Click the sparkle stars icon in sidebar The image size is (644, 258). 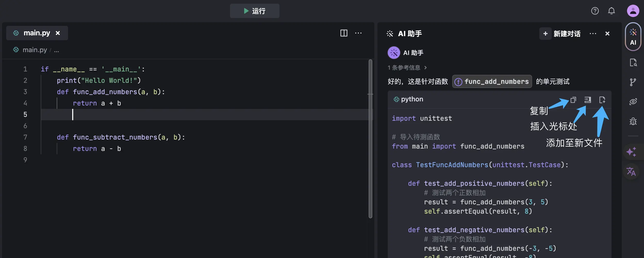(x=631, y=152)
